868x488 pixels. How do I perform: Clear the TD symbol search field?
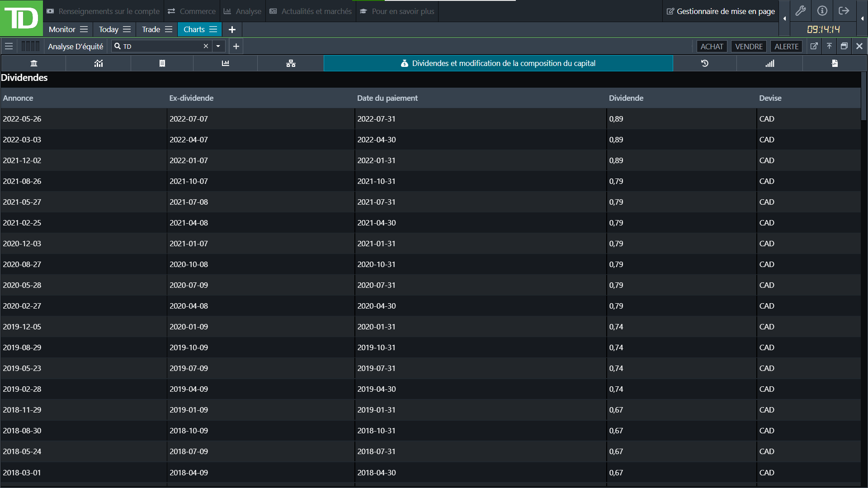point(206,46)
